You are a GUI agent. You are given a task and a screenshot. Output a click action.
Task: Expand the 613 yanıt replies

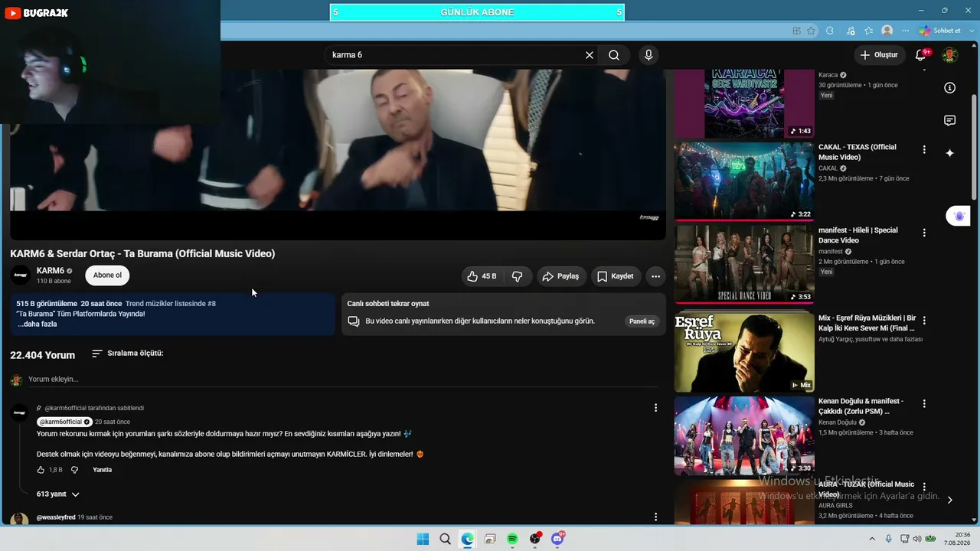[58, 494]
